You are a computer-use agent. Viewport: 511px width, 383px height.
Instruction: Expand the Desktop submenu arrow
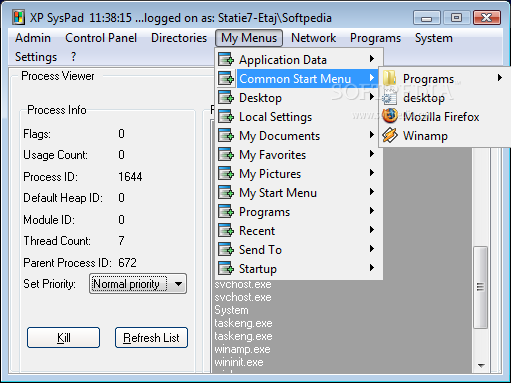click(x=372, y=97)
